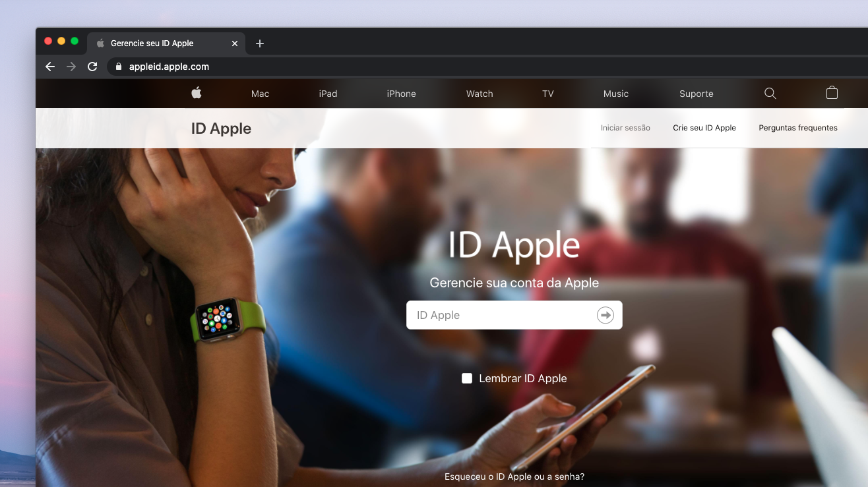
Task: Click the red close window button
Action: (x=48, y=41)
